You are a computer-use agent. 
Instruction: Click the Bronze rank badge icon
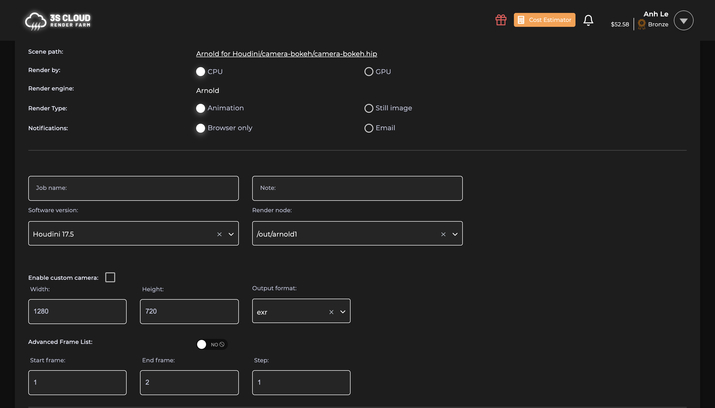click(642, 24)
